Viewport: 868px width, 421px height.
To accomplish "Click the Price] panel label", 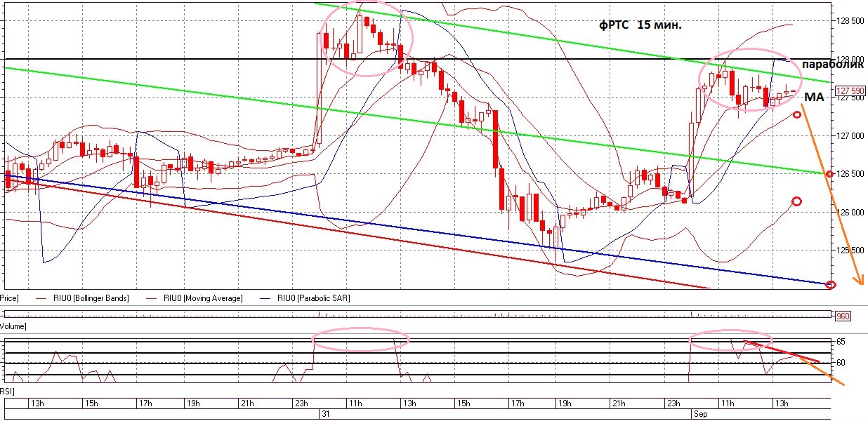I will (x=9, y=298).
